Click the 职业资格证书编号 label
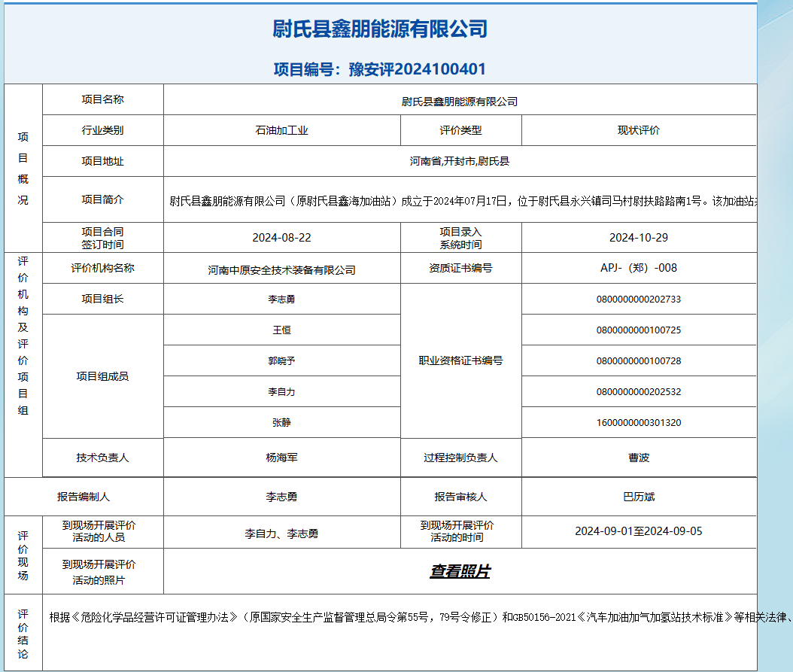 pyautogui.click(x=460, y=360)
